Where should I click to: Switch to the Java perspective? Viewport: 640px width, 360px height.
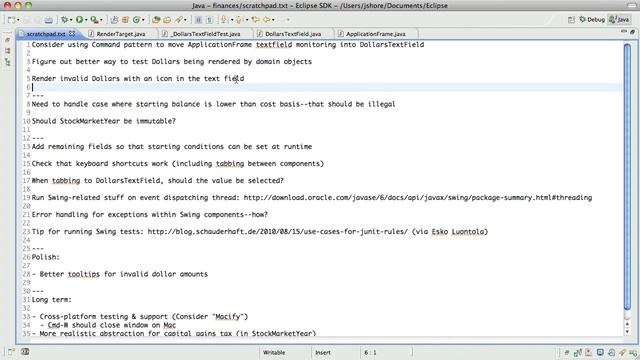coord(619,20)
